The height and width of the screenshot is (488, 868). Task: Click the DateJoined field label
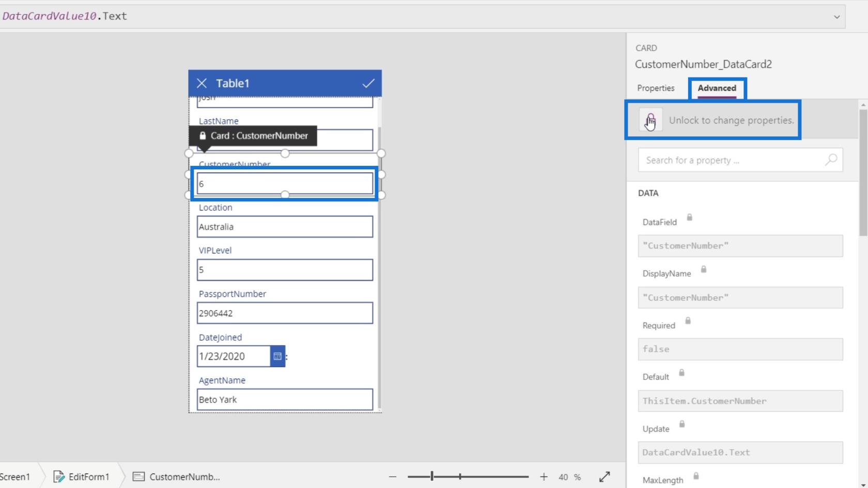220,337
